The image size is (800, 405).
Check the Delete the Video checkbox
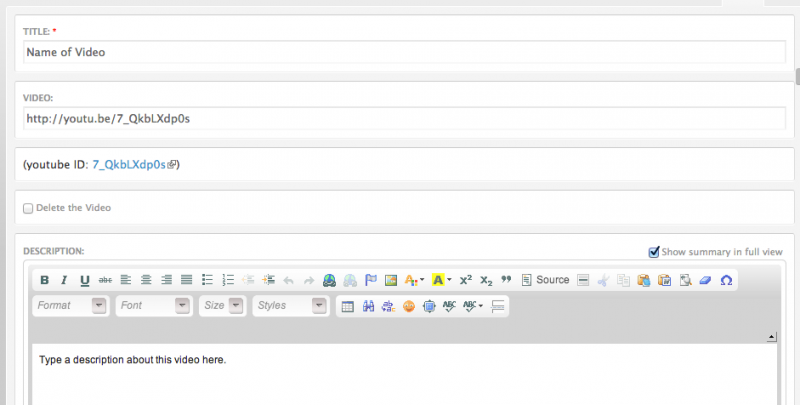click(x=28, y=208)
